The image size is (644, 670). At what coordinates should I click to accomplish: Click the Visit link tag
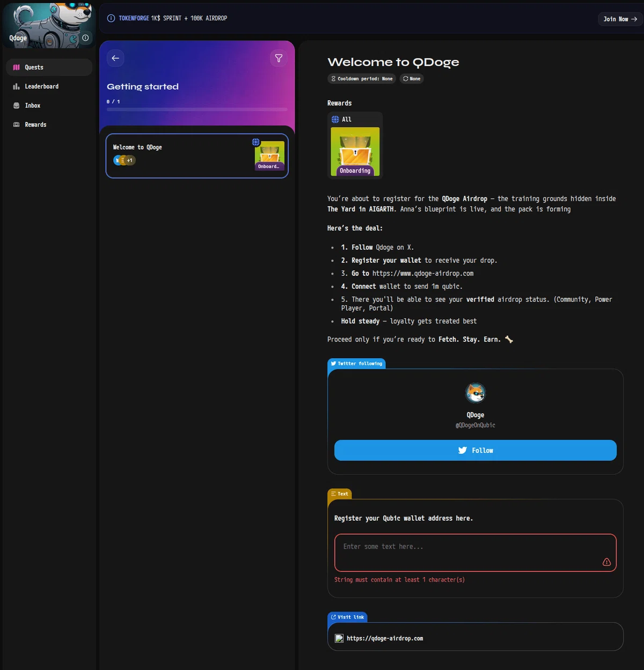coord(347,617)
